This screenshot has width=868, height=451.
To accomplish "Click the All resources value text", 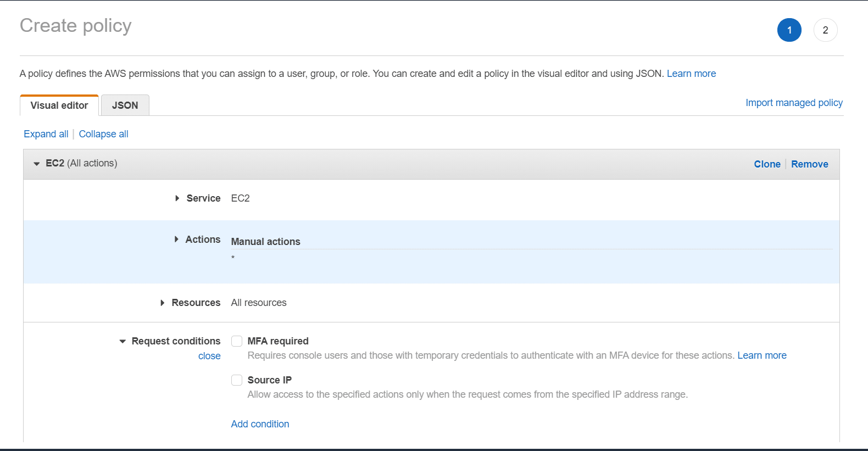I will point(259,303).
